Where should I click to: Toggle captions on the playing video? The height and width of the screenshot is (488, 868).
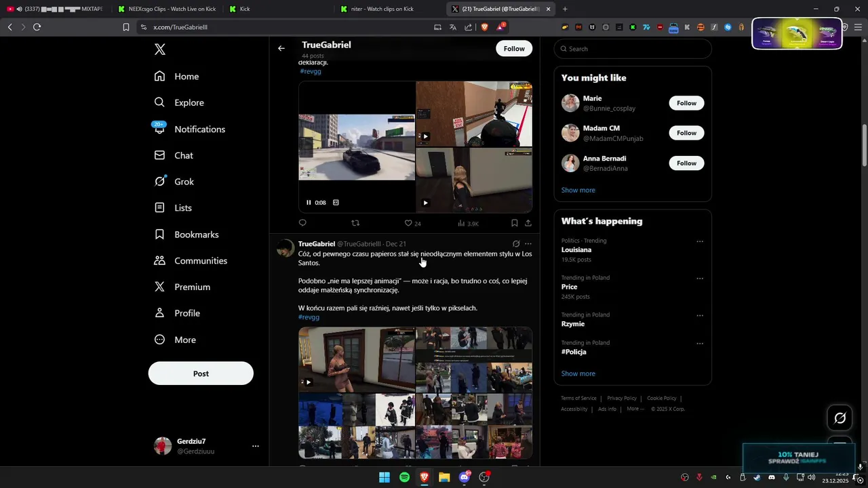pos(336,203)
